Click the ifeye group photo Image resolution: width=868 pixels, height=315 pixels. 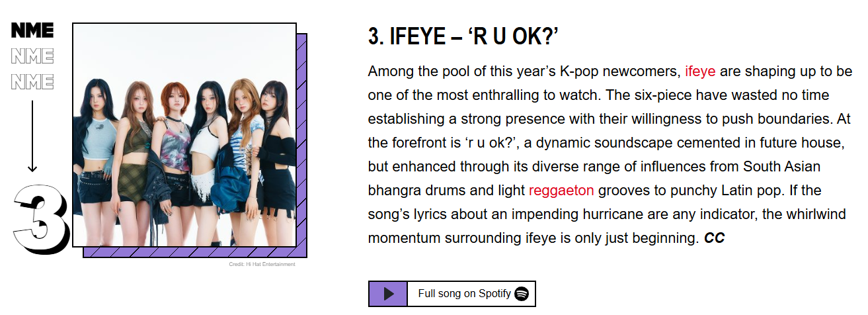(x=184, y=135)
